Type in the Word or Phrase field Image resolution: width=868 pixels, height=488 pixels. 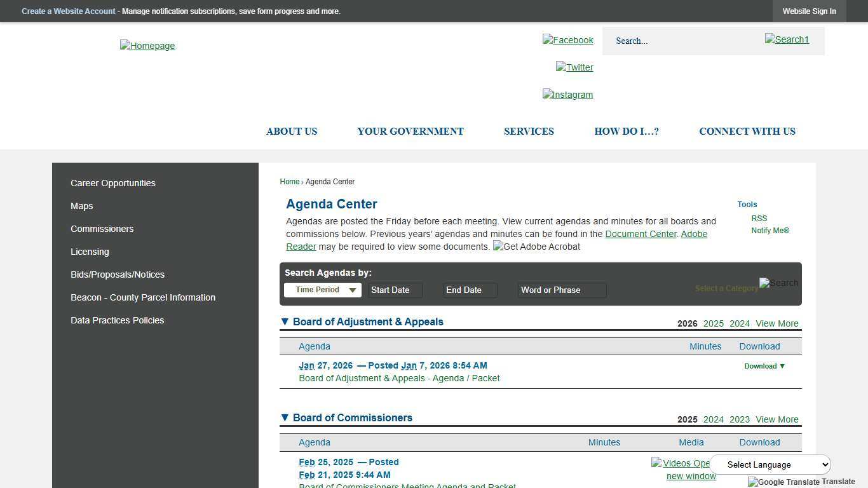pyautogui.click(x=561, y=290)
